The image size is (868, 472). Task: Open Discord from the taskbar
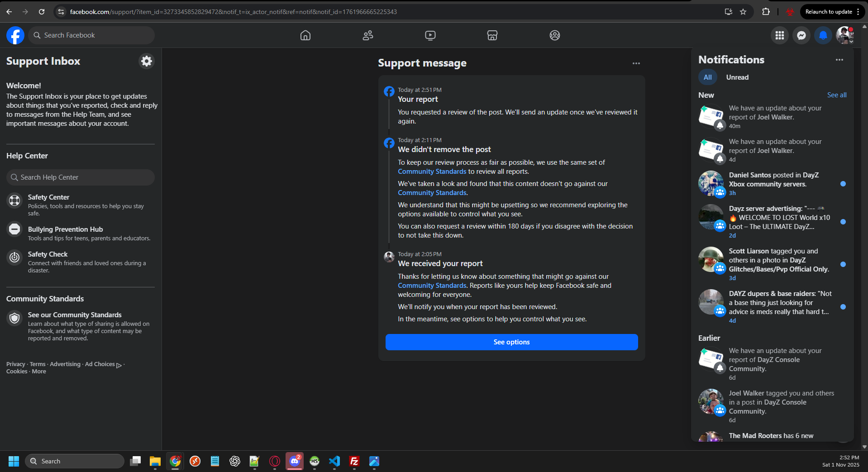pyautogui.click(x=295, y=461)
